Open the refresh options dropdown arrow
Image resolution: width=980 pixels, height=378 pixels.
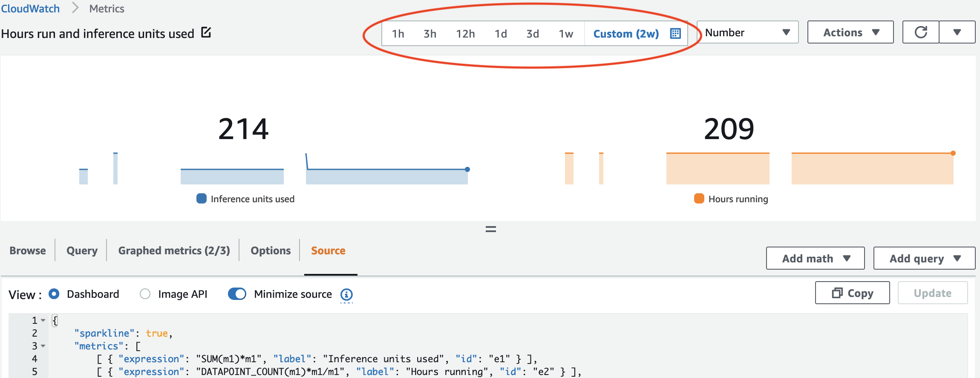[957, 32]
